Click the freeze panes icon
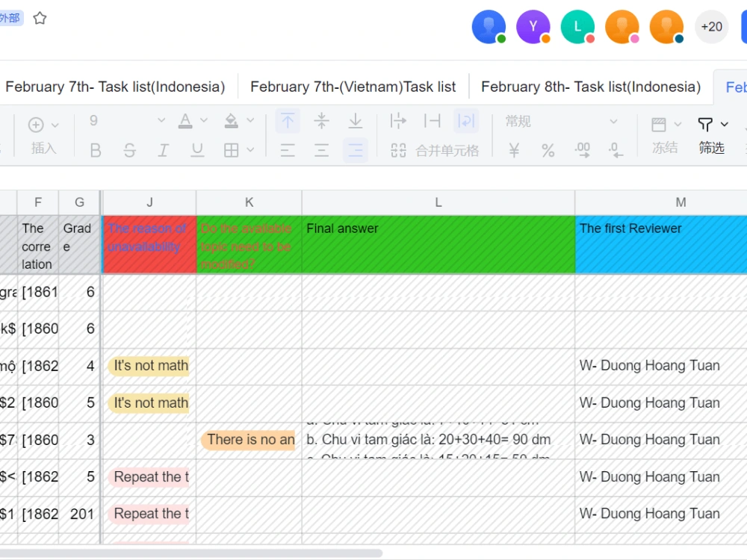 (659, 125)
